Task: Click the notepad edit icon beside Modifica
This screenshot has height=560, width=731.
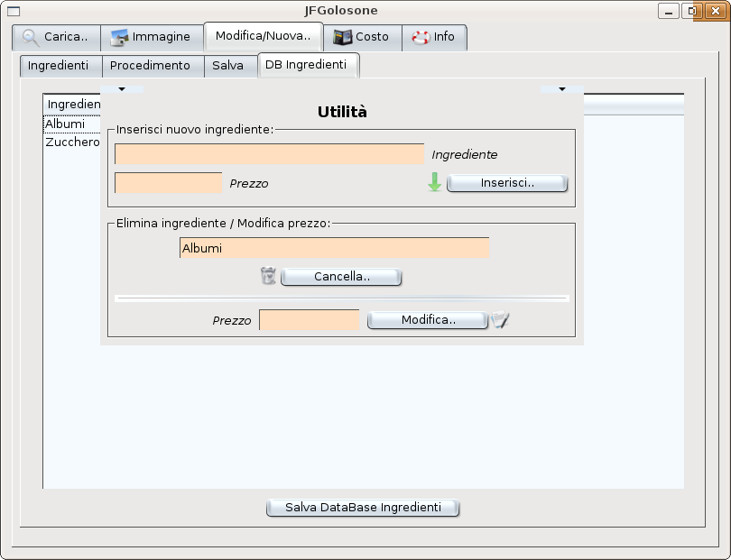Action: click(x=500, y=319)
